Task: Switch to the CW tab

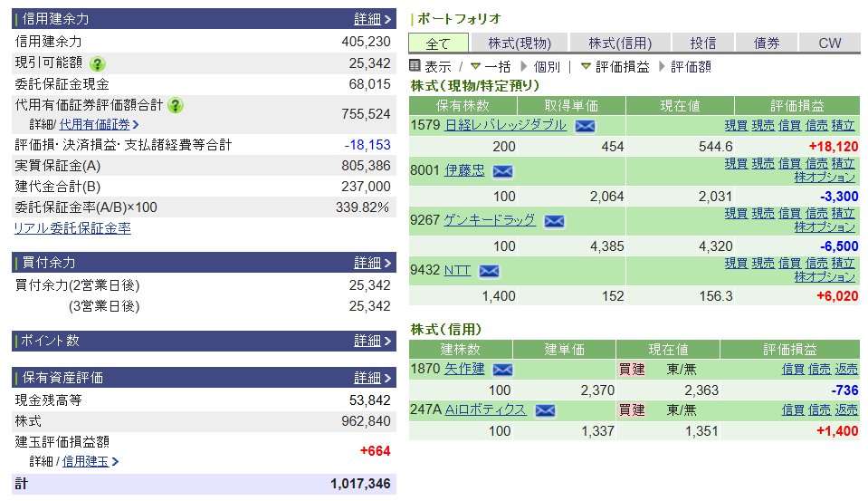Action: coord(829,43)
